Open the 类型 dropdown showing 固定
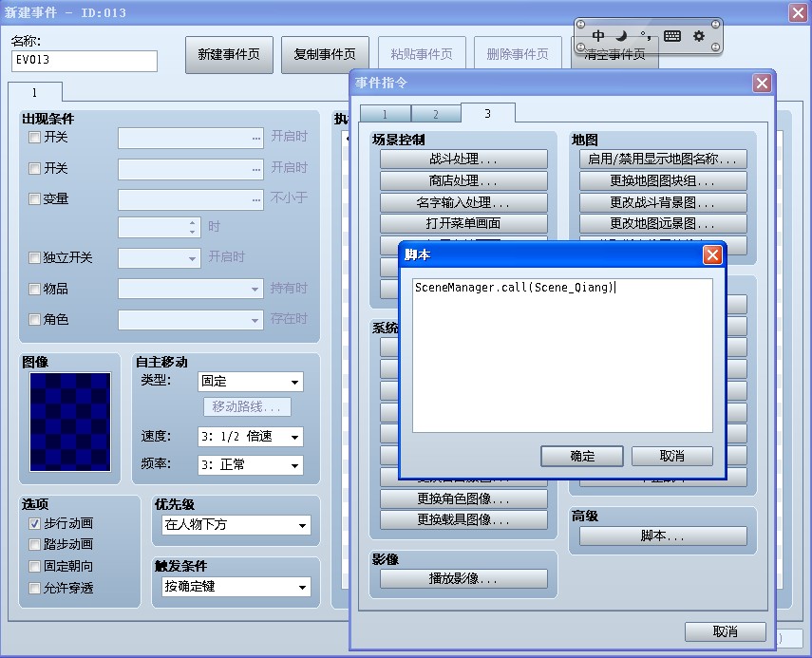 pos(251,382)
